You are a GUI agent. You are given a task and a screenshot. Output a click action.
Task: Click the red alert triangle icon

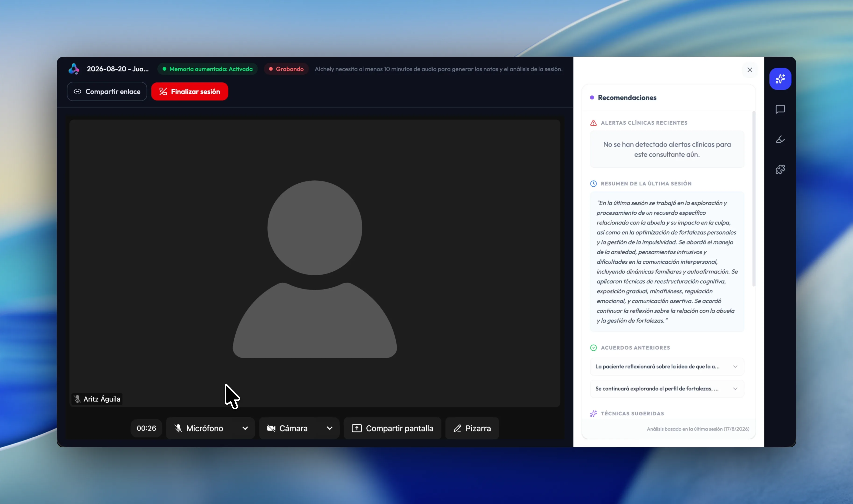pos(593,122)
